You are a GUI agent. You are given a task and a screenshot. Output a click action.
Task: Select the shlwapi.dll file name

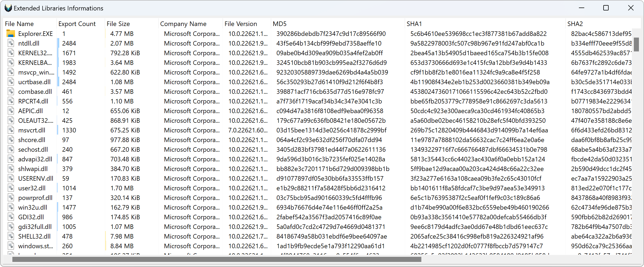tap(33, 169)
